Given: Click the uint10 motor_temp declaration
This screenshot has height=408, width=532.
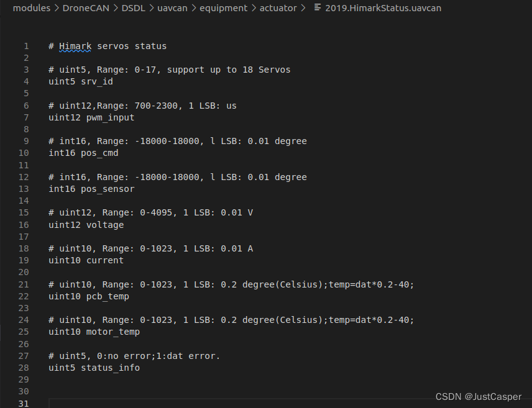Looking at the screenshot, I should [x=94, y=332].
